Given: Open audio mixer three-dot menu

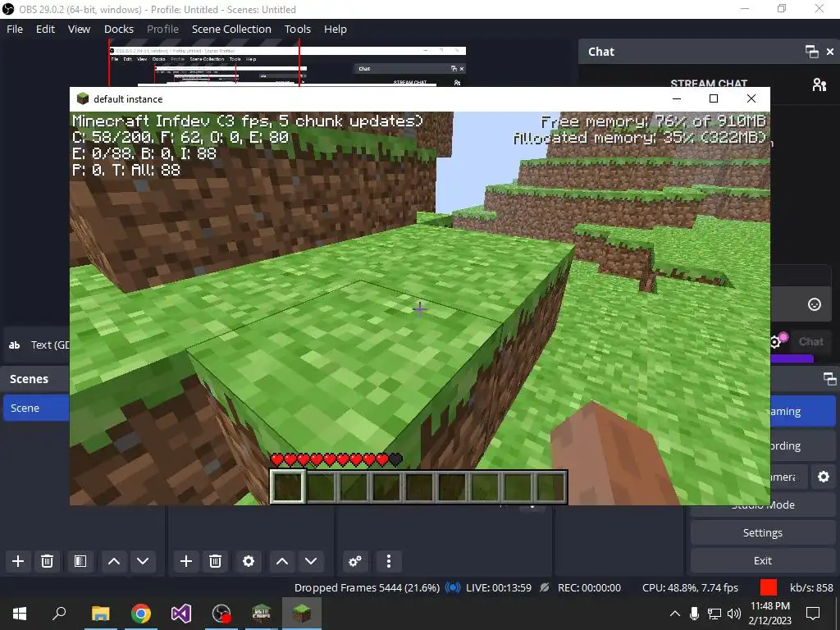Looking at the screenshot, I should (389, 561).
